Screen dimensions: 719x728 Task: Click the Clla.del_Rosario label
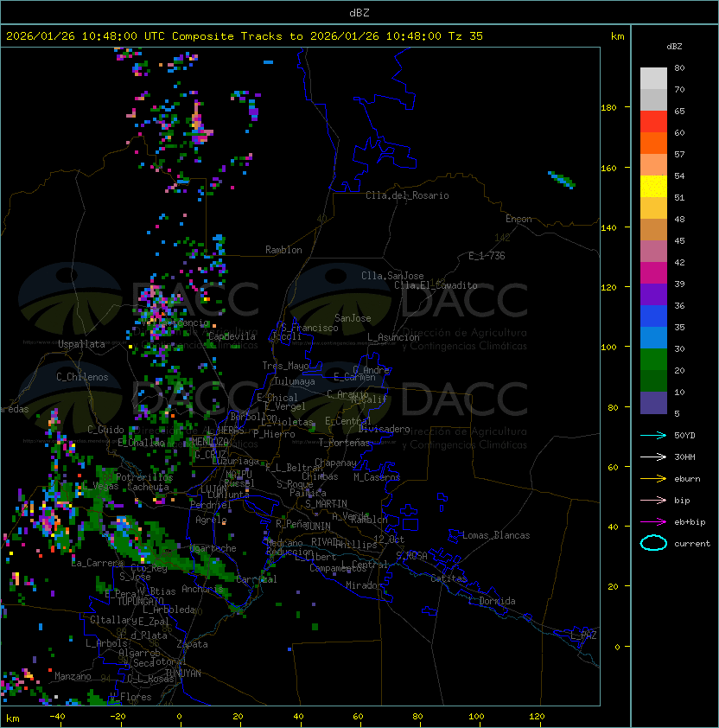[407, 195]
